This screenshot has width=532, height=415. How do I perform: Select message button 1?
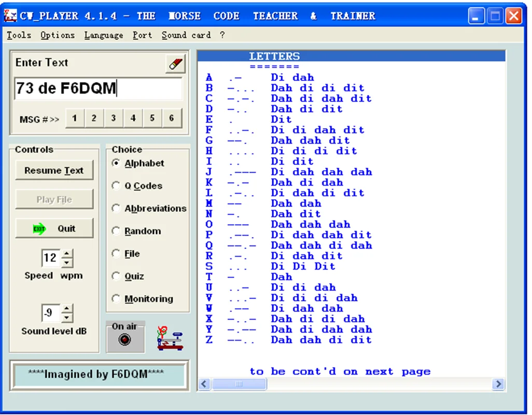(75, 118)
